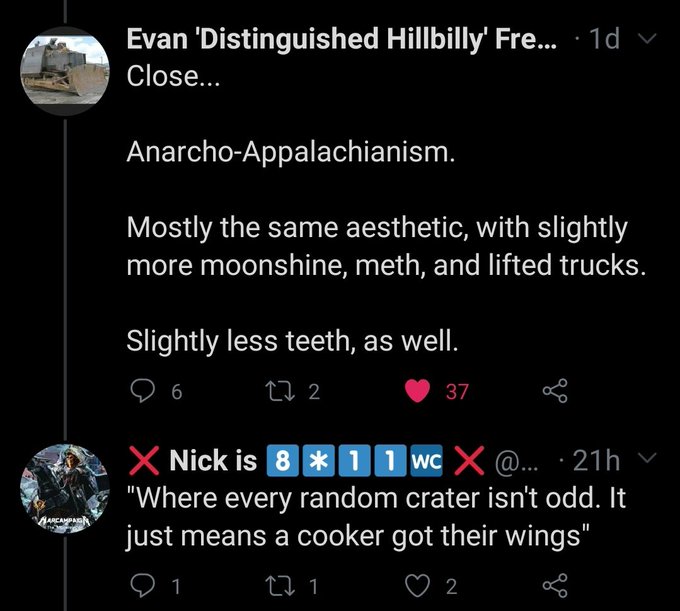
Task: Reply to Nick's tweet via the comment icon
Action: tap(142, 586)
